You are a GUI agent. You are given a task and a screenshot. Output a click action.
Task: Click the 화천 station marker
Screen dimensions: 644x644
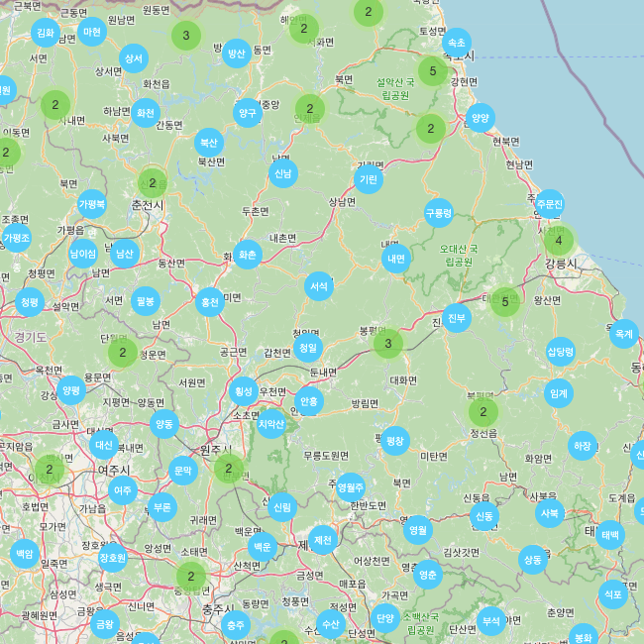pyautogui.click(x=146, y=113)
